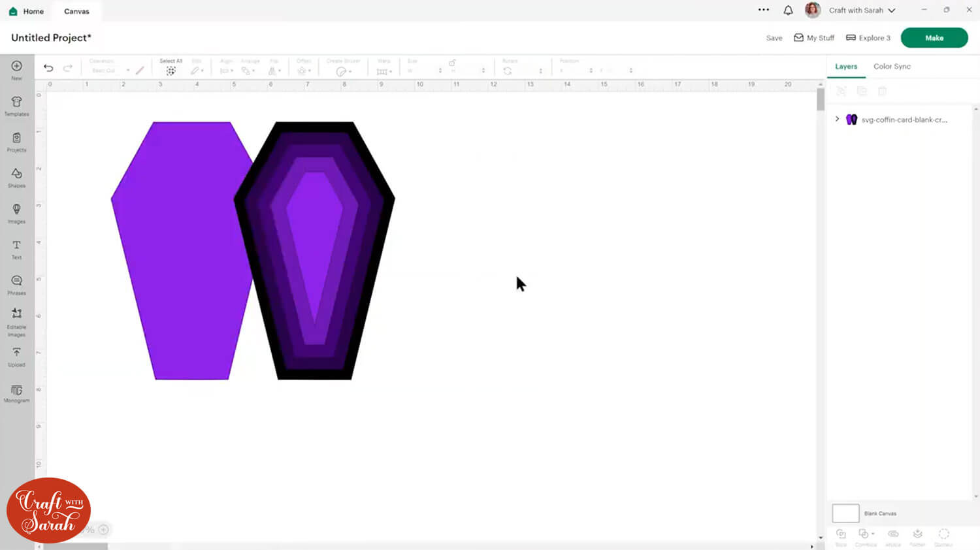The image size is (980, 550).
Task: Click the Delete trash icon atop Layers panel
Action: pos(882,91)
